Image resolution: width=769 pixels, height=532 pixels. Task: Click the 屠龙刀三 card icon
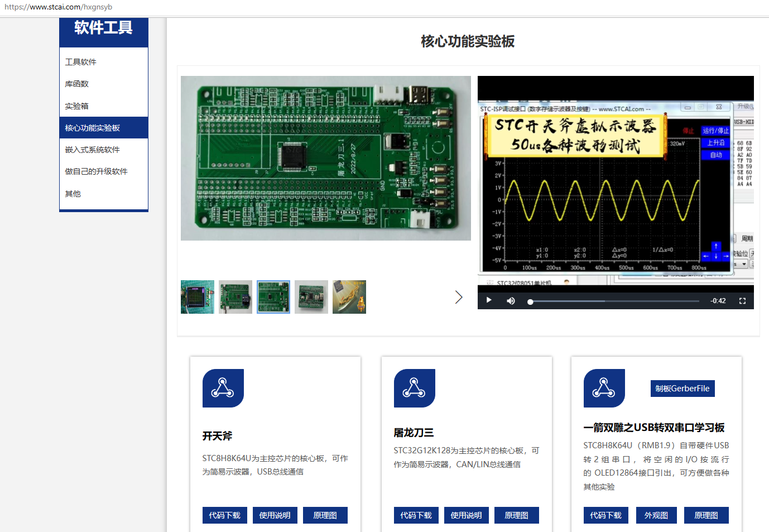coord(415,388)
